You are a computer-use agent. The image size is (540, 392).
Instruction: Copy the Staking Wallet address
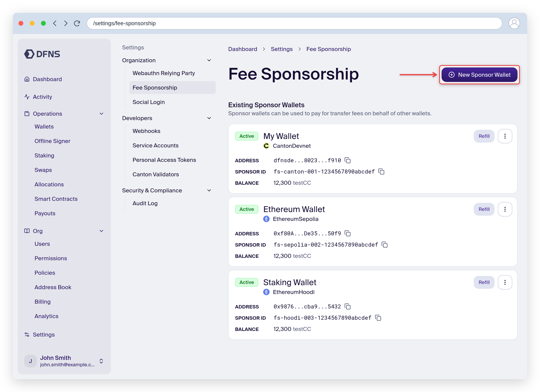coord(348,307)
